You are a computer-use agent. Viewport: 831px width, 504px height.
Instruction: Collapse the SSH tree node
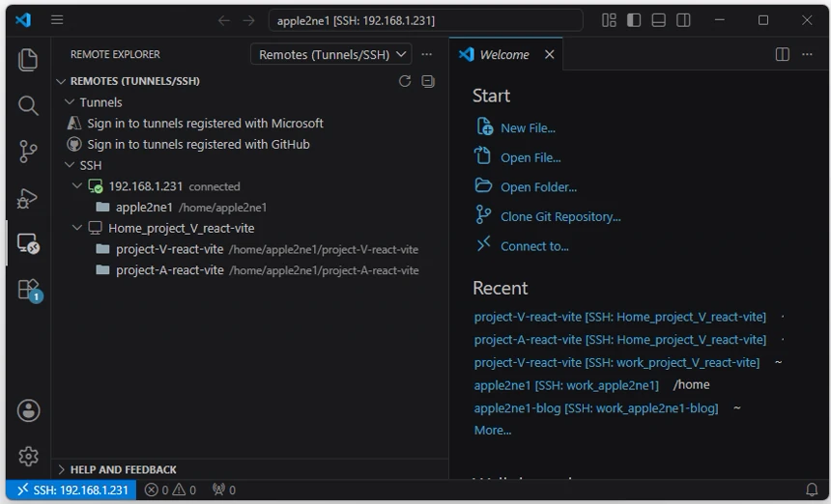[70, 165]
